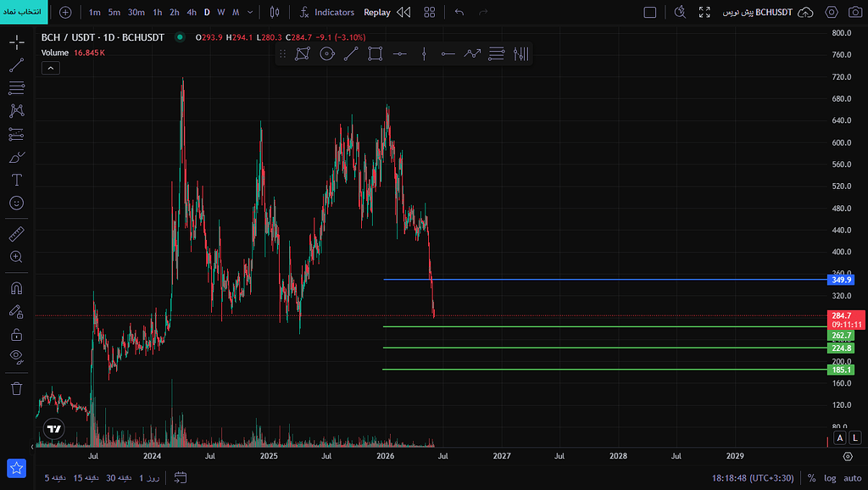Viewport: 868px width, 490px height.
Task: Toggle log scale on price axis
Action: pos(830,478)
